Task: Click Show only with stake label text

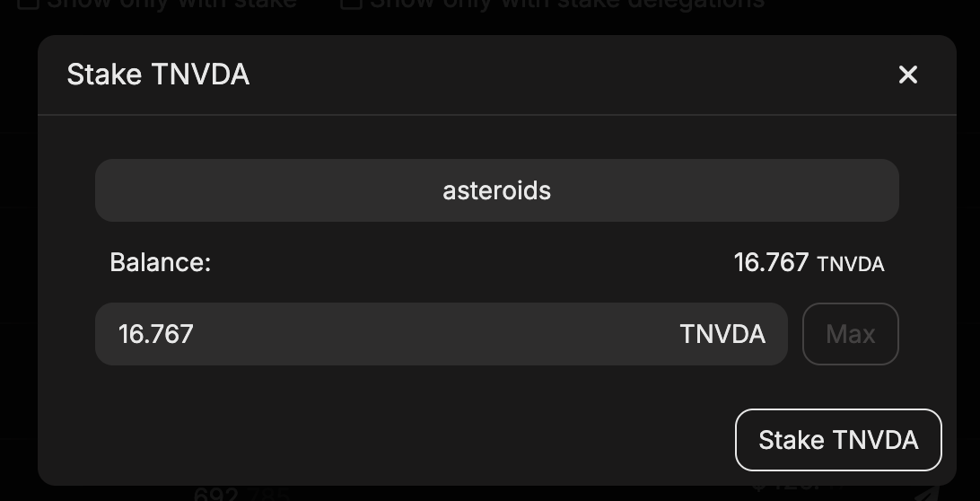Action: point(171,4)
